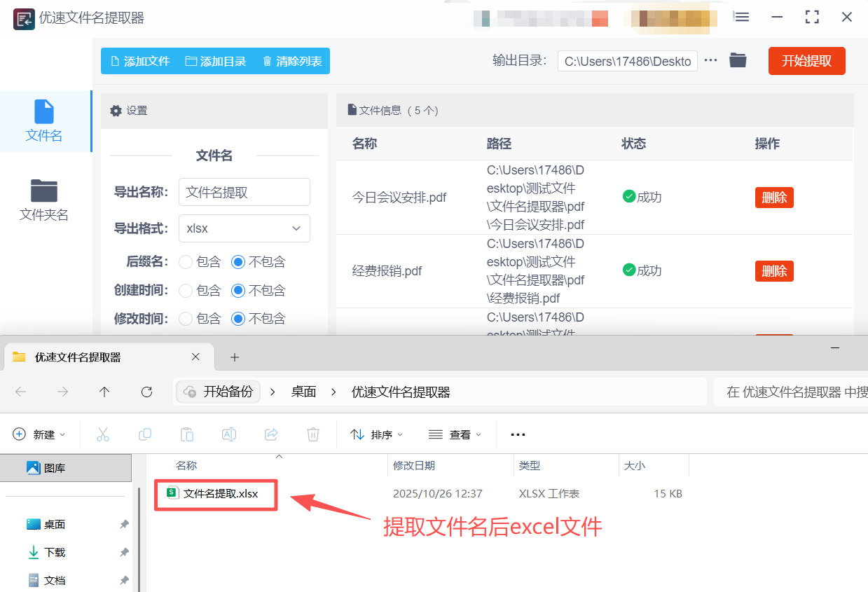Screen dimensions: 868x592
Task: Add a new Explorer tab
Action: tap(235, 357)
